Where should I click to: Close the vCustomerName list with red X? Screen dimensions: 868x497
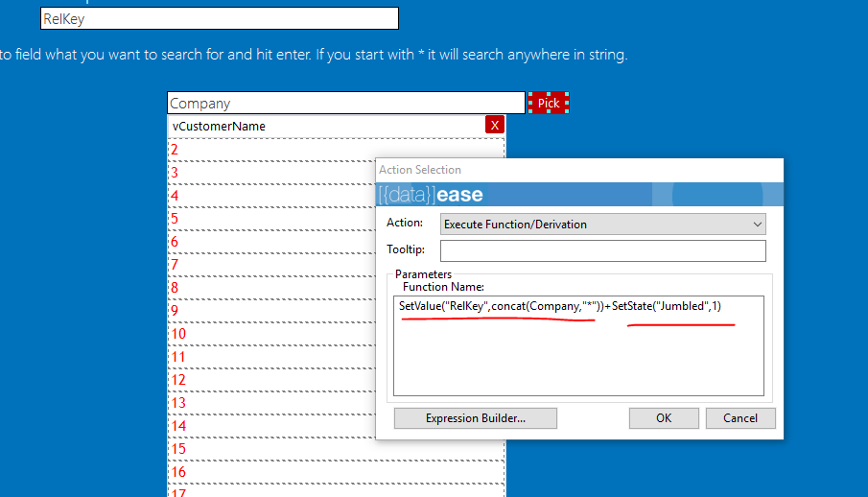click(495, 125)
